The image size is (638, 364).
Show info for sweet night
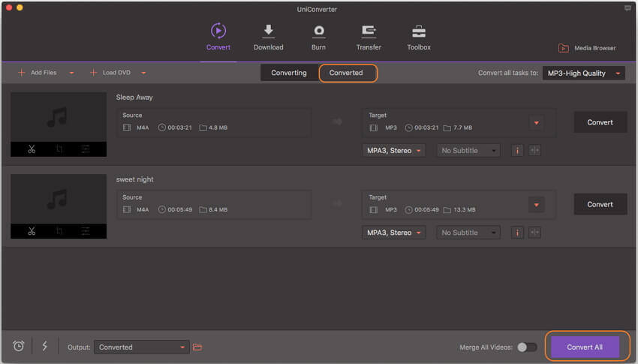point(517,233)
